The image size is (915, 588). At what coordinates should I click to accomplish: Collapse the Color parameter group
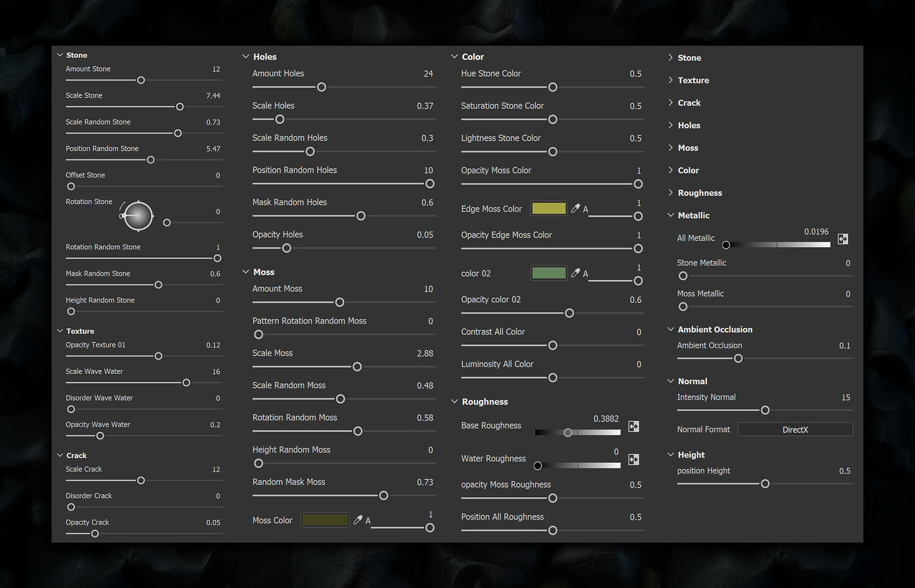454,57
